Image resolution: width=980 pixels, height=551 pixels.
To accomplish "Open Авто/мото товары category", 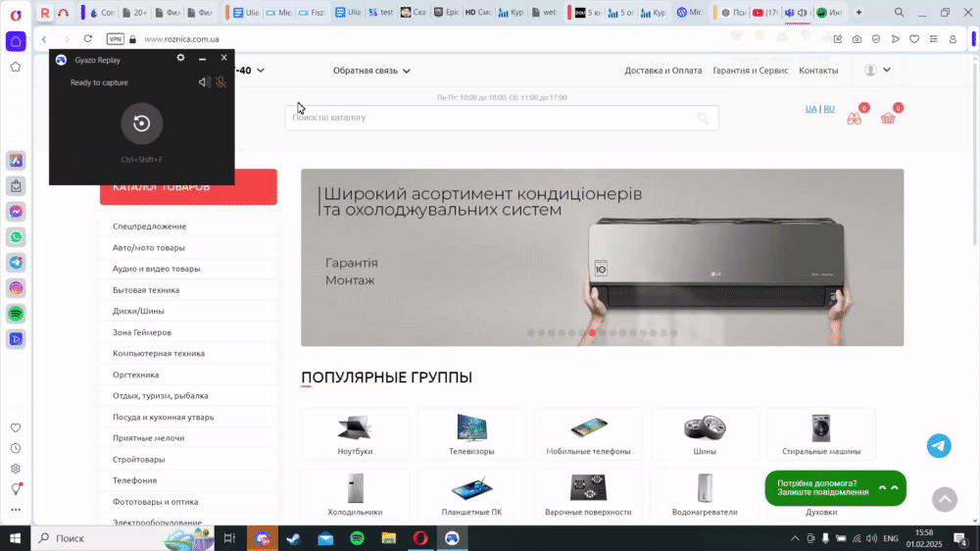I will pos(149,248).
